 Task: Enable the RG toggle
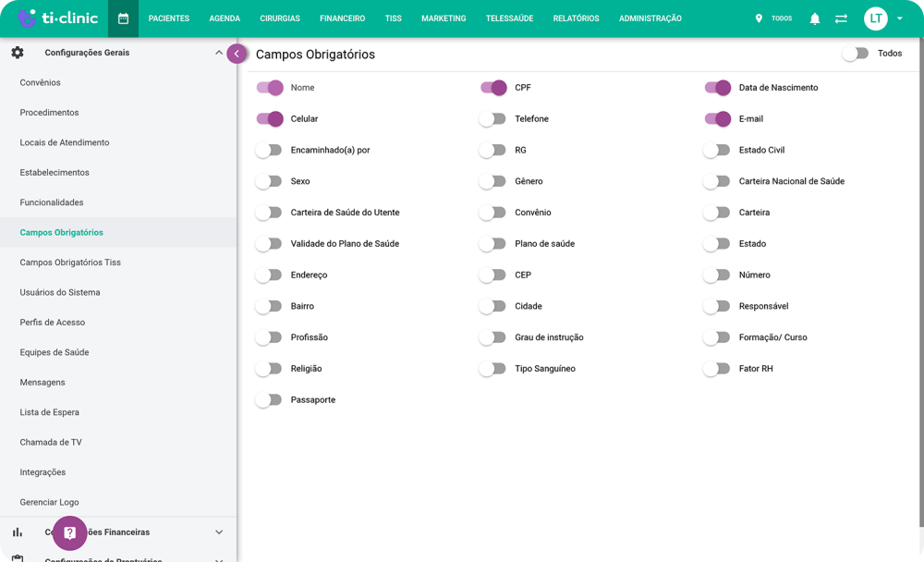point(492,151)
